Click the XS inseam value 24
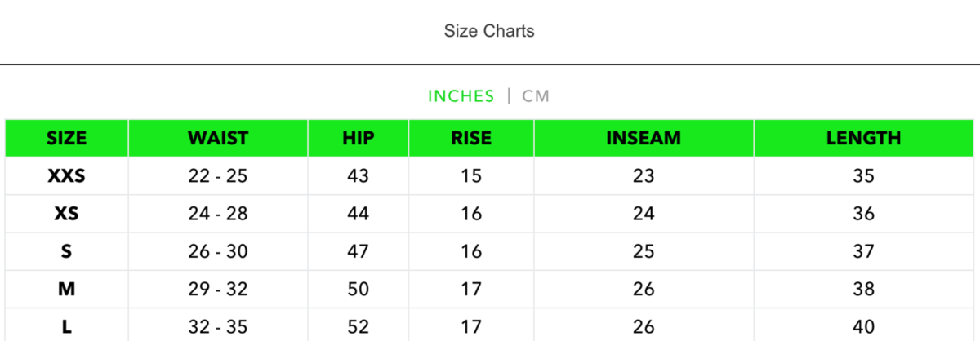Viewport: 980px width, 341px height. (x=644, y=214)
